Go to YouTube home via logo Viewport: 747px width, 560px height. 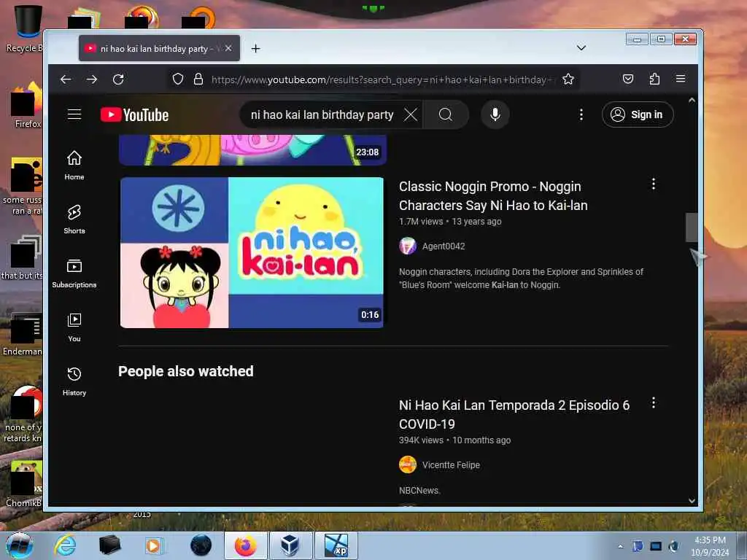point(134,114)
